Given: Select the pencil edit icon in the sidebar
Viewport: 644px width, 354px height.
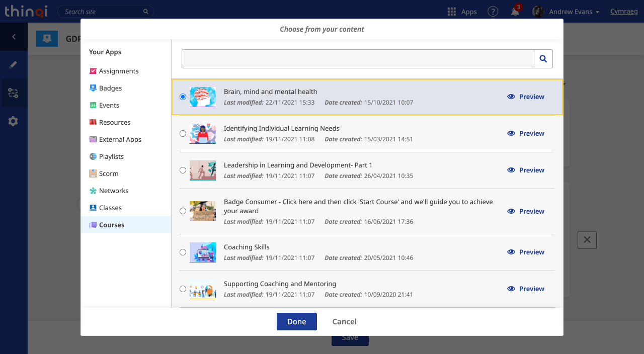Looking at the screenshot, I should [x=14, y=65].
